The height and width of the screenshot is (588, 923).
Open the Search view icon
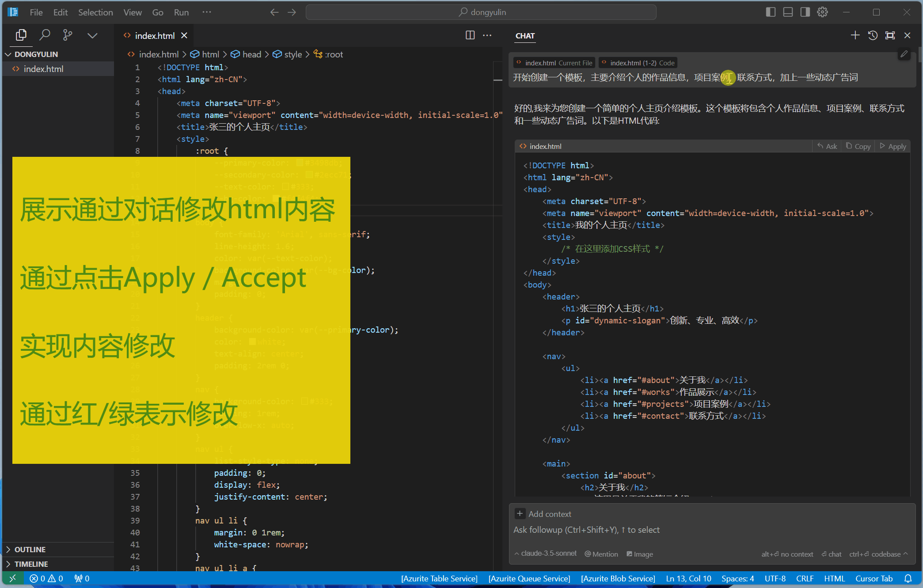pyautogui.click(x=45, y=35)
